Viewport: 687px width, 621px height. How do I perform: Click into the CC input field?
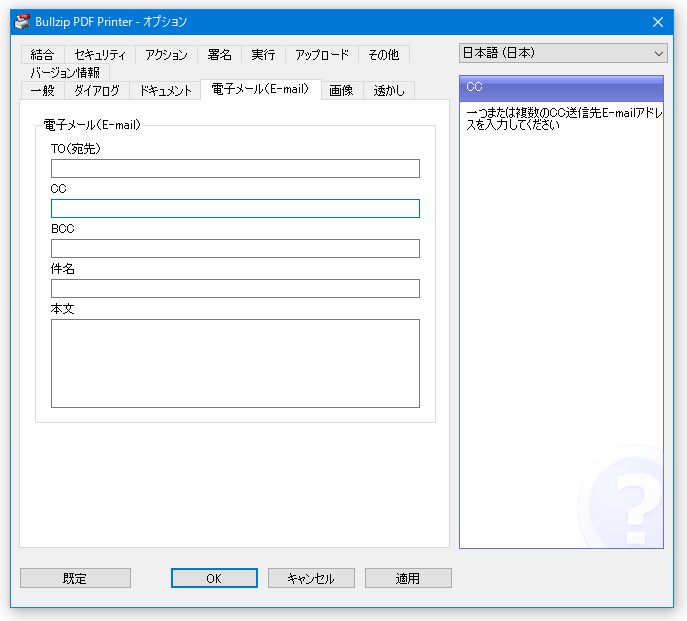coord(235,209)
